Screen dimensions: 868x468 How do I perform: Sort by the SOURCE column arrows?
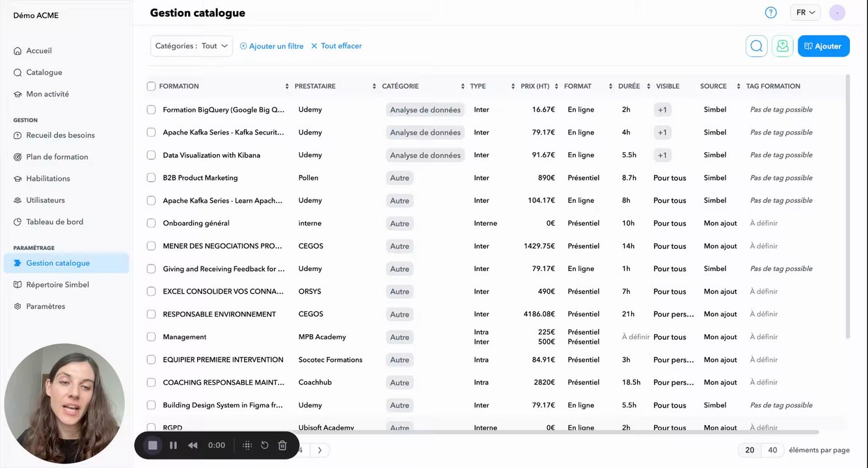739,86
